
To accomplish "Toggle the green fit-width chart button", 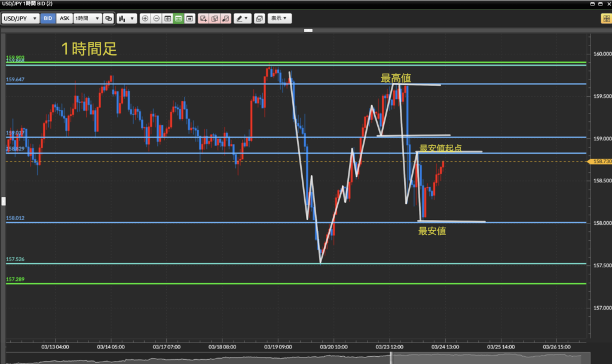I will (178, 19).
